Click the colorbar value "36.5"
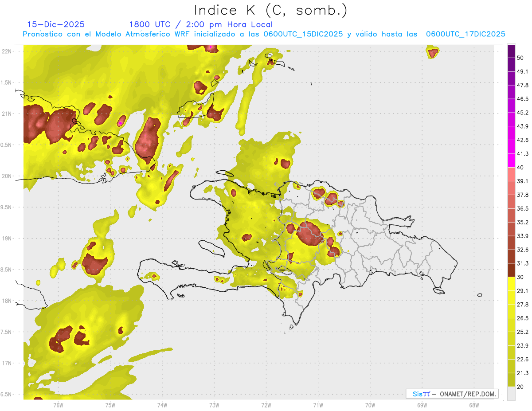 click(523, 209)
